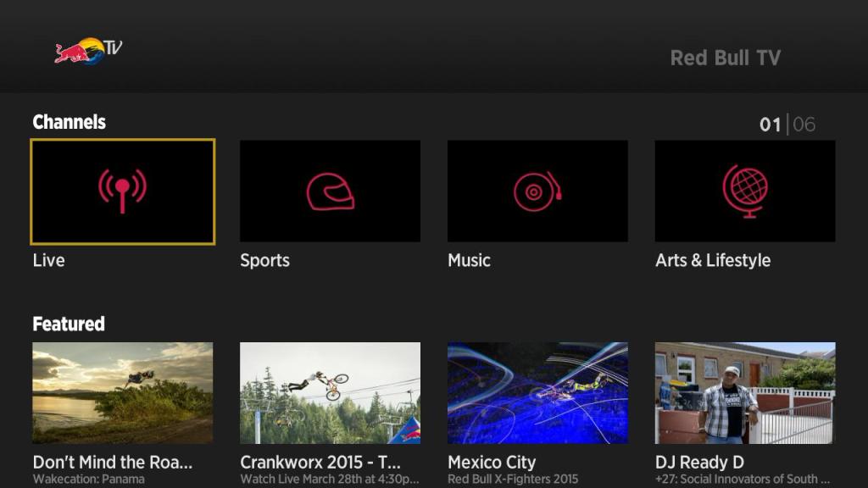
Task: Click the Live channel label
Action: click(x=48, y=260)
